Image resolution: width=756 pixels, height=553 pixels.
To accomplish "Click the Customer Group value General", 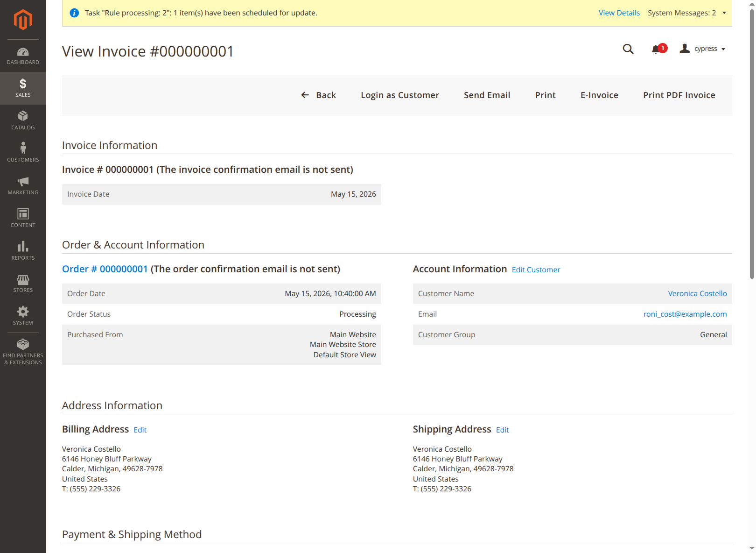I will click(713, 335).
